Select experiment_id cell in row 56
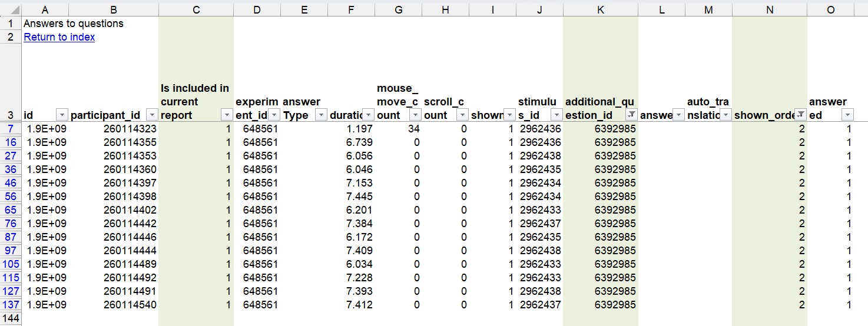This screenshot has width=868, height=326. coord(257,197)
